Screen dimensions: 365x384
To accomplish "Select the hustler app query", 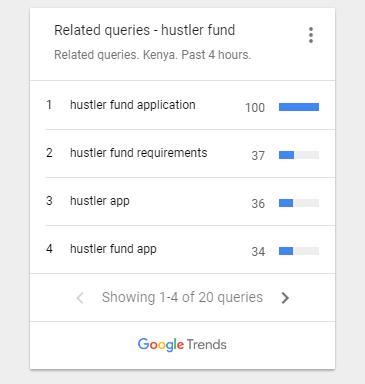I will point(100,201).
